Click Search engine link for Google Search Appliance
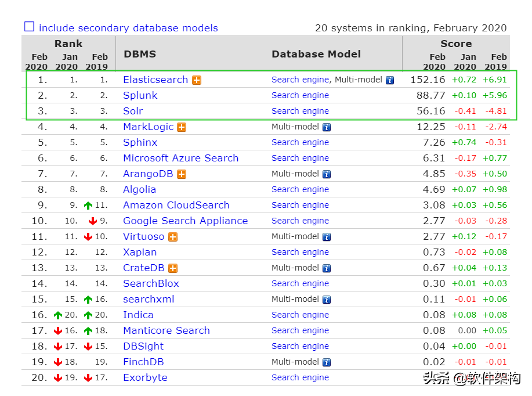Screen dimensions: 532x396 coord(300,221)
